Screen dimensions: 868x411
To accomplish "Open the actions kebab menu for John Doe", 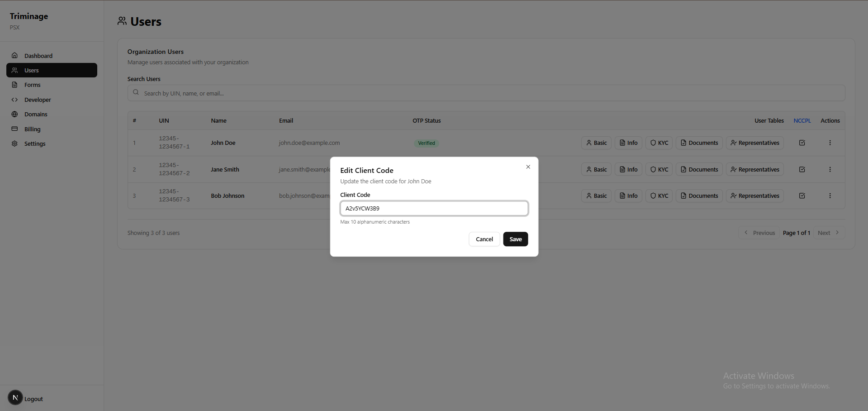I will pos(830,143).
